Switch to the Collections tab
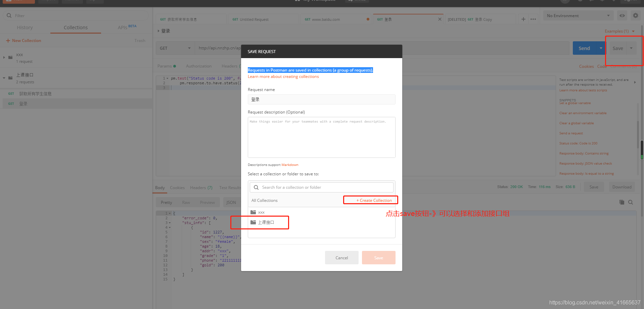Image resolution: width=644 pixels, height=309 pixels. click(x=76, y=28)
